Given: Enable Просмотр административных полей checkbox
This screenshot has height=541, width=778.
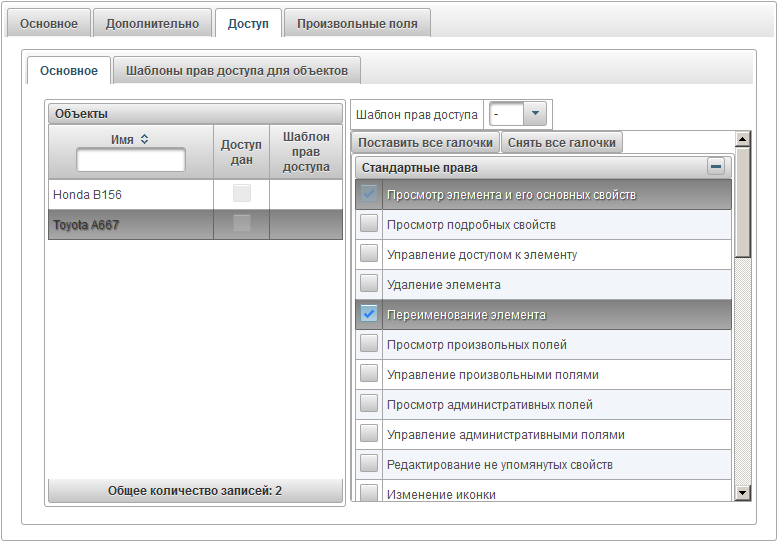Looking at the screenshot, I should 369,404.
